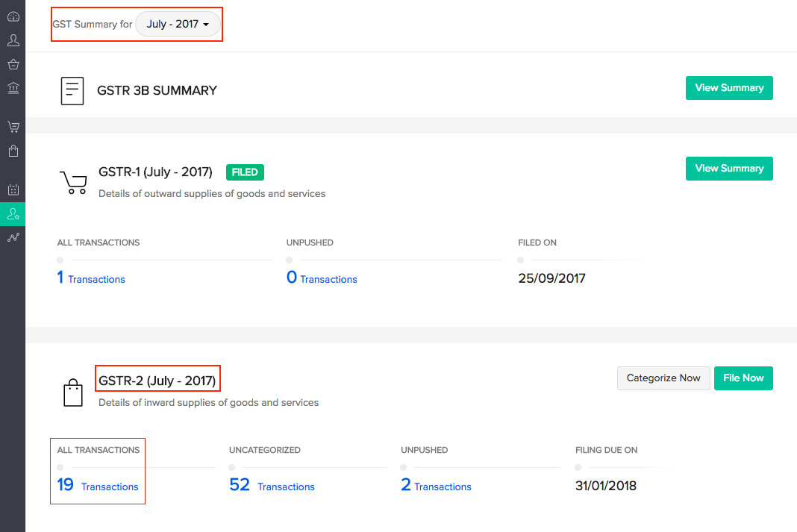
Task: Click the items basket icon in sidebar
Action: click(x=13, y=64)
